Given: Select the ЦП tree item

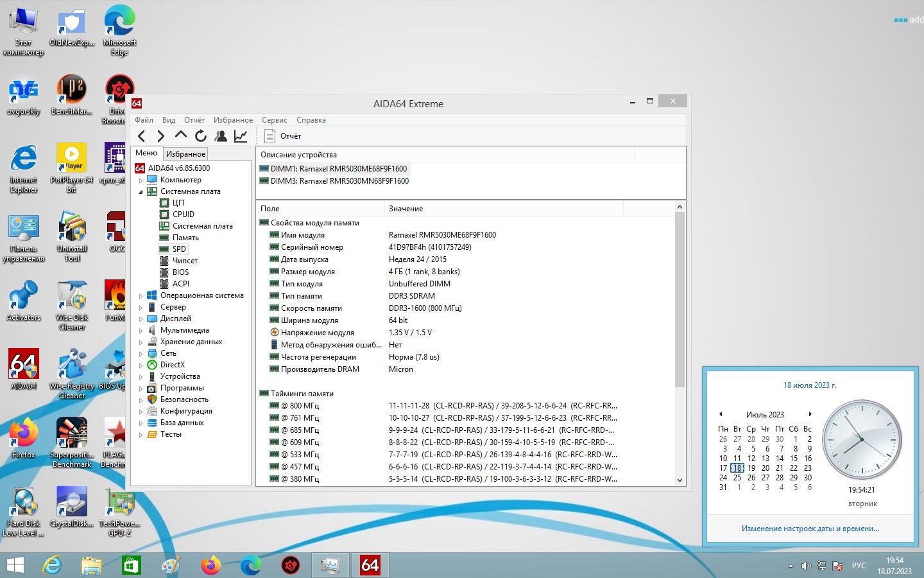Looking at the screenshot, I should [178, 203].
